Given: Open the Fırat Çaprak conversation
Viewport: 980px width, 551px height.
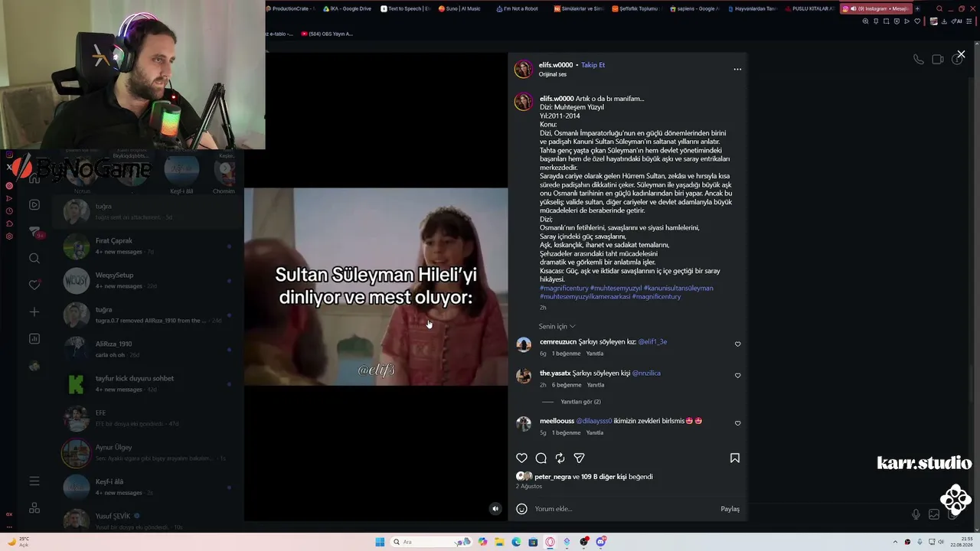Looking at the screenshot, I should (x=147, y=246).
